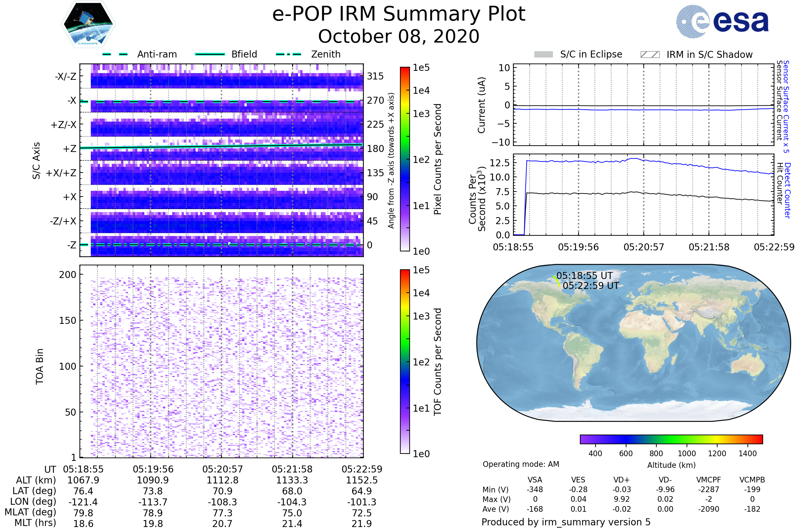Click the IRM in S/C Shadow hatched patch
The height and width of the screenshot is (532, 798).
pyautogui.click(x=650, y=55)
